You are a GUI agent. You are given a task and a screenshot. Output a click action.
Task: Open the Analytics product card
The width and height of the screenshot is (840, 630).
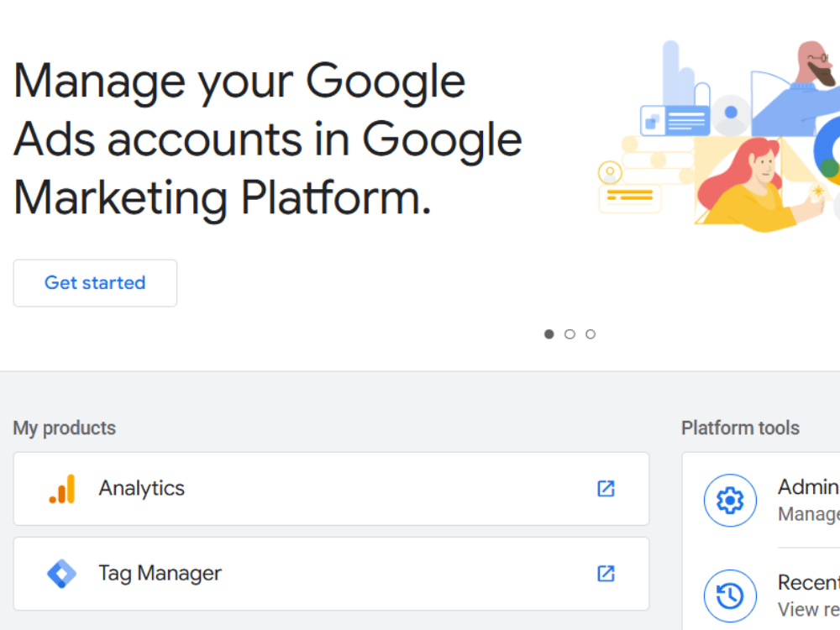pos(331,489)
